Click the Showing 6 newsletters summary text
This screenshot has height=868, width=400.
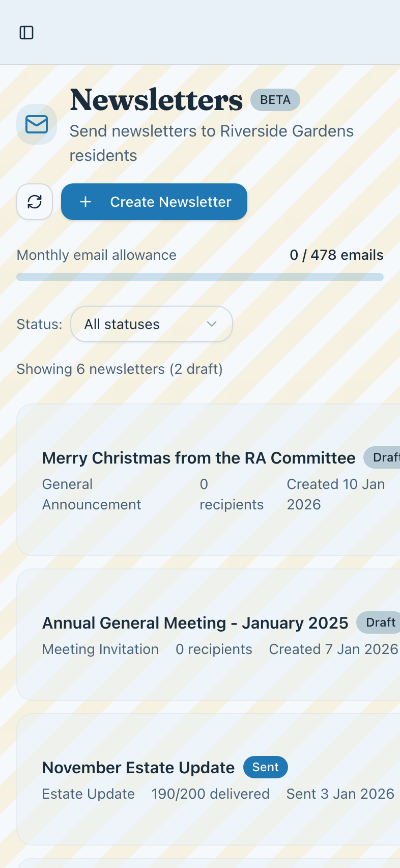point(120,369)
